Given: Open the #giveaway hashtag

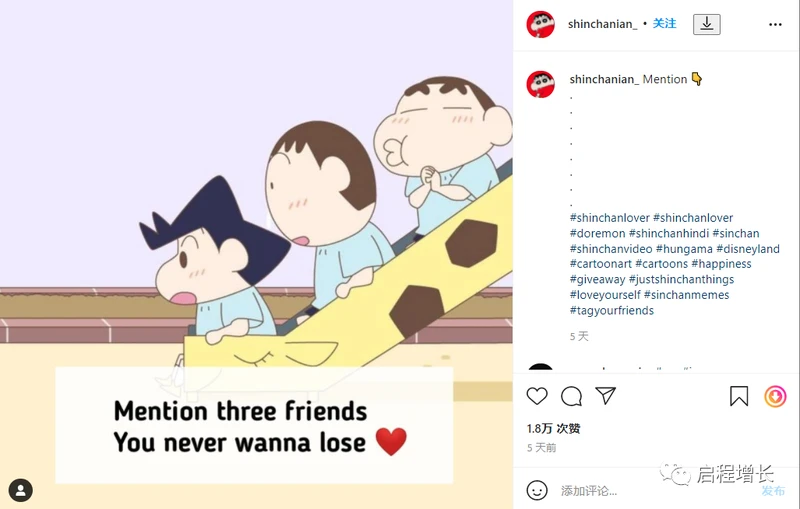Looking at the screenshot, I should 597,279.
